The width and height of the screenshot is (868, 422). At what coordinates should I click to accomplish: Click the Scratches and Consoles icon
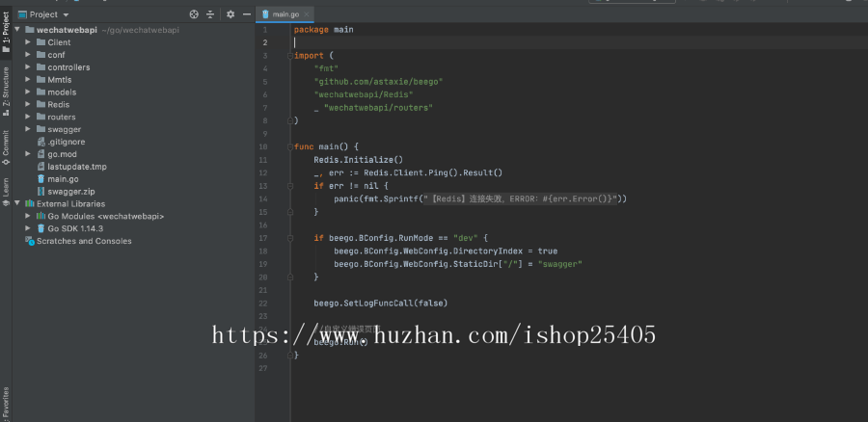click(30, 241)
